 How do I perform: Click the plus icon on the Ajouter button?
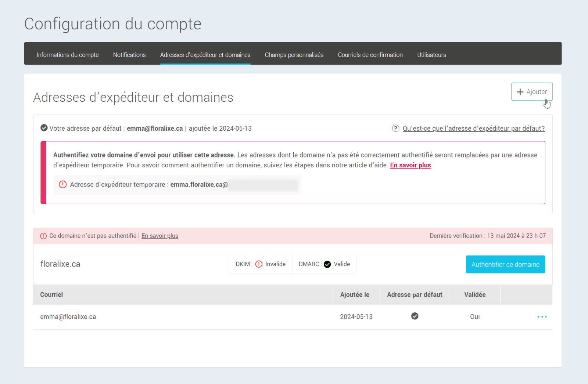(x=520, y=91)
